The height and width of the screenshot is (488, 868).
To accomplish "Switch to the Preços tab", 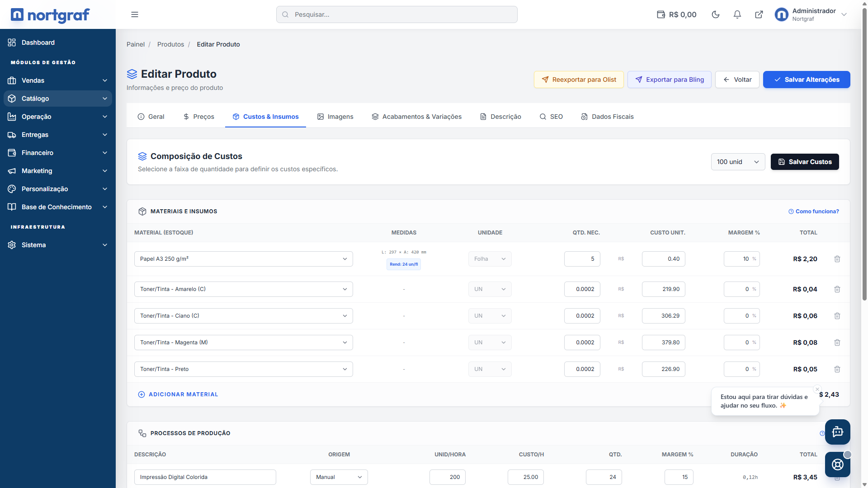I will coord(198,117).
